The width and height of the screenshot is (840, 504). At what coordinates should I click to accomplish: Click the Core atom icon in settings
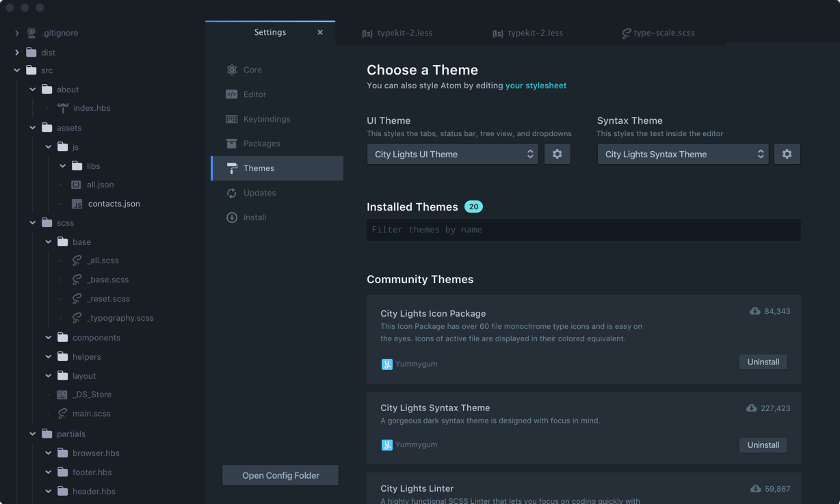click(x=232, y=70)
